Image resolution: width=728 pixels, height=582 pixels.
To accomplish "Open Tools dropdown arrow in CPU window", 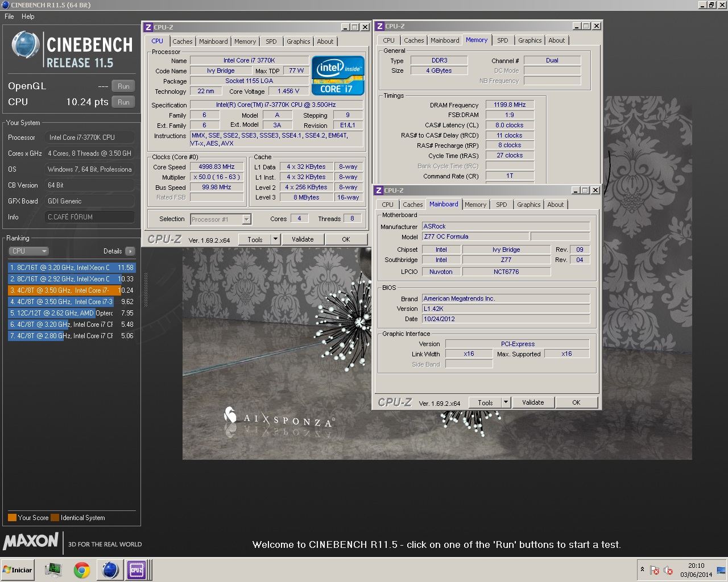I will click(275, 239).
